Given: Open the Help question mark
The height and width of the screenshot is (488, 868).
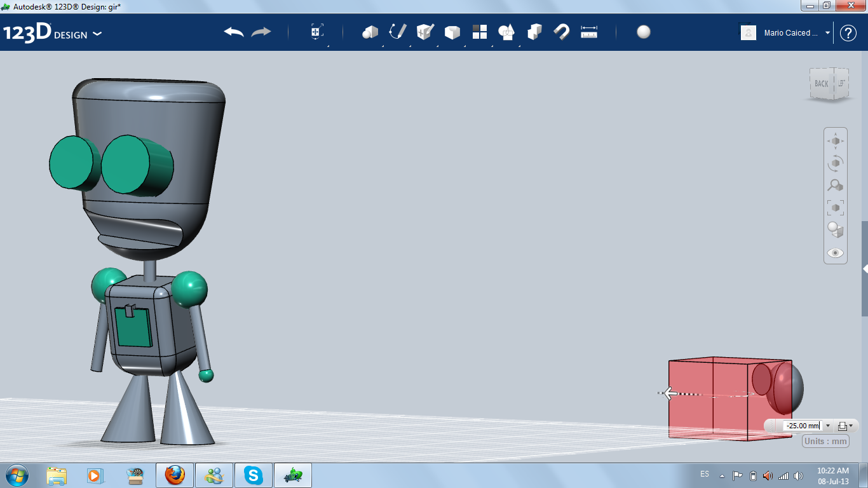Looking at the screenshot, I should tap(848, 33).
